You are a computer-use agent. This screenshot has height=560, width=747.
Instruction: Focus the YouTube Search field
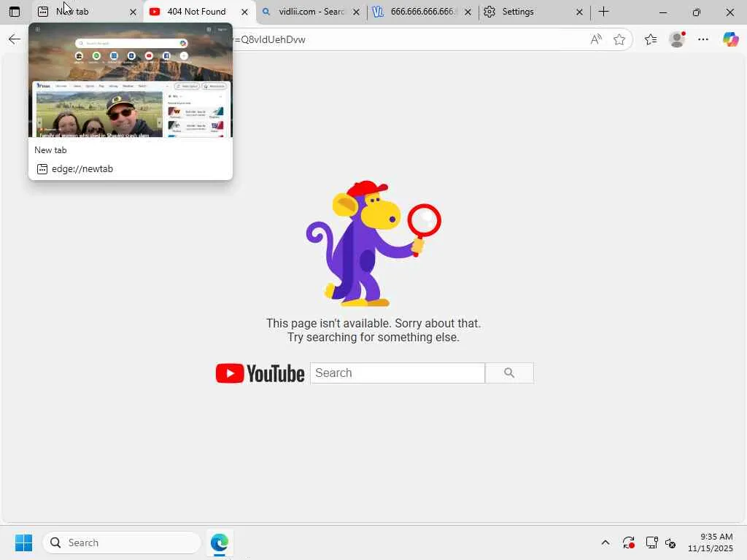coord(398,373)
